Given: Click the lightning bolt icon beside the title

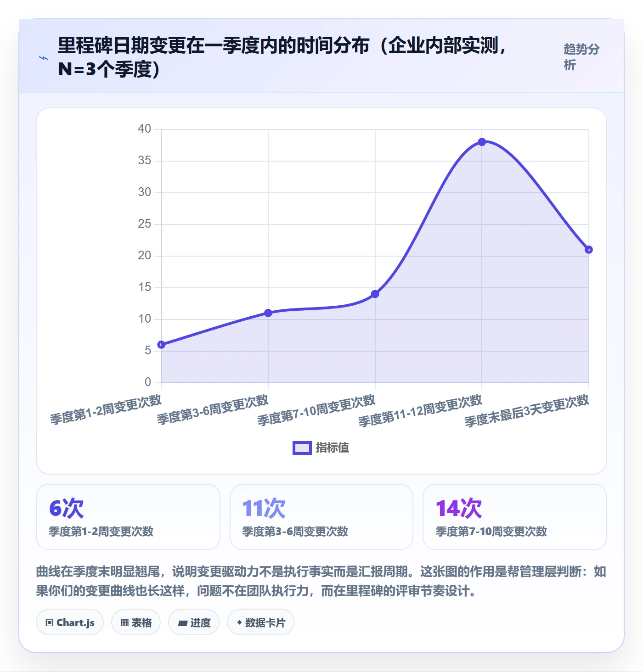Looking at the screenshot, I should pyautogui.click(x=44, y=58).
